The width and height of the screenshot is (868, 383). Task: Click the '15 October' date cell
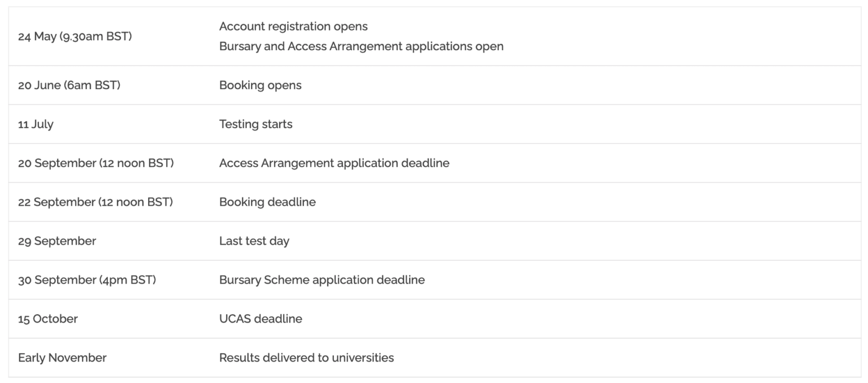[47, 319]
